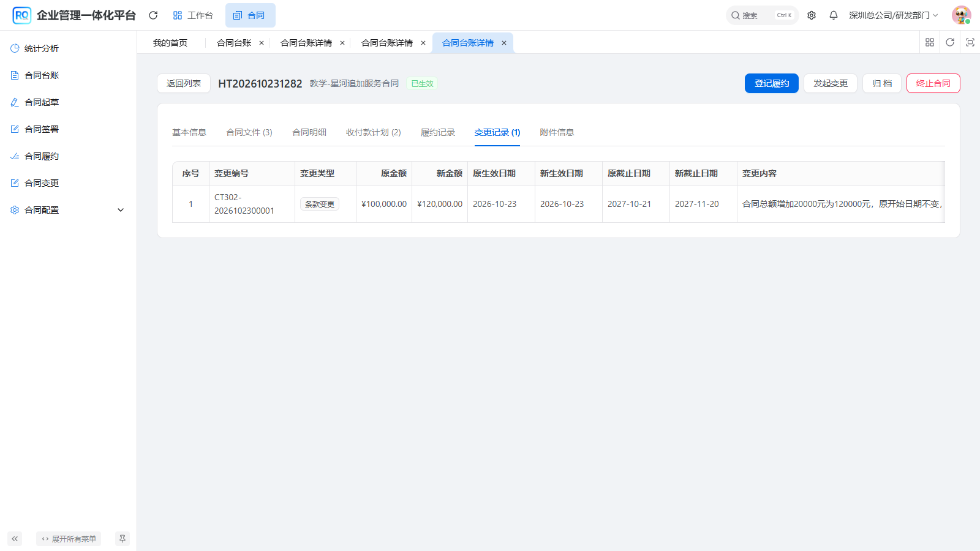Switch to 我的首页 tab
Viewport: 980px width, 551px height.
[170, 43]
